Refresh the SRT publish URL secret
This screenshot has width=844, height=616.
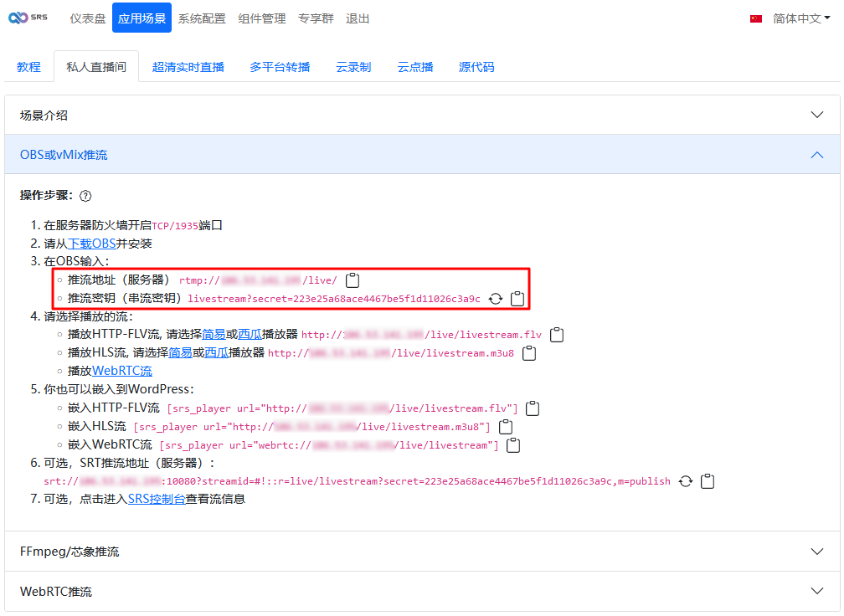pos(686,481)
